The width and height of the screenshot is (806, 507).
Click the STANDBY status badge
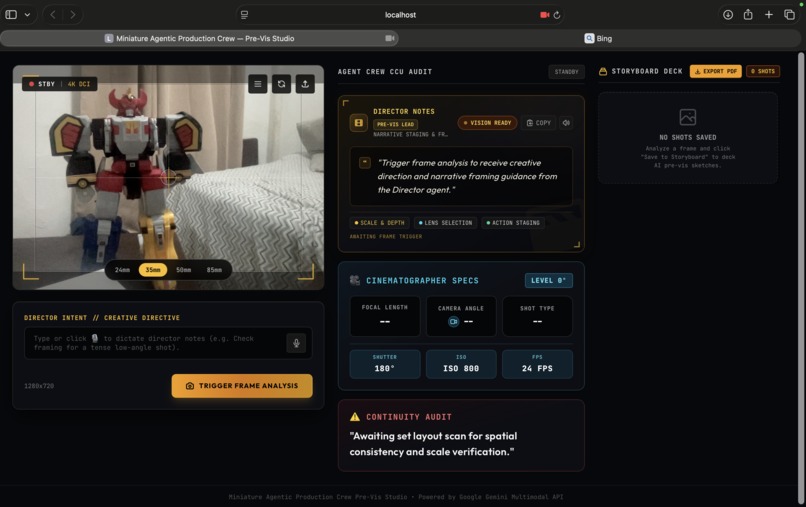point(566,71)
